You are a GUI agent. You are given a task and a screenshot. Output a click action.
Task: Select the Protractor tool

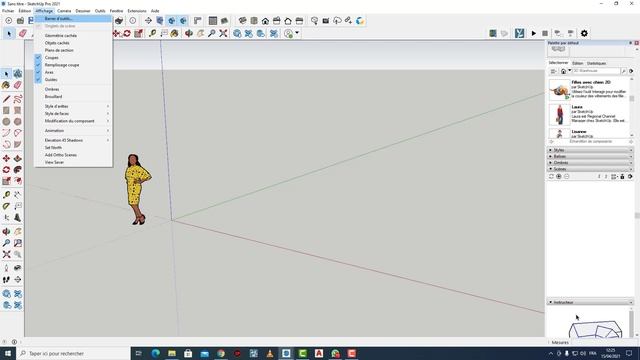tap(6, 206)
